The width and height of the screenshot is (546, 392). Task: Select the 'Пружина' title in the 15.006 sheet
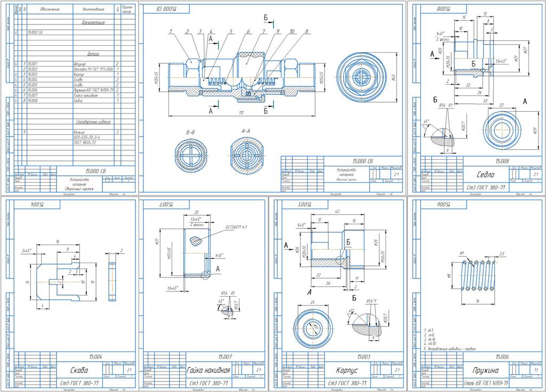(x=485, y=371)
